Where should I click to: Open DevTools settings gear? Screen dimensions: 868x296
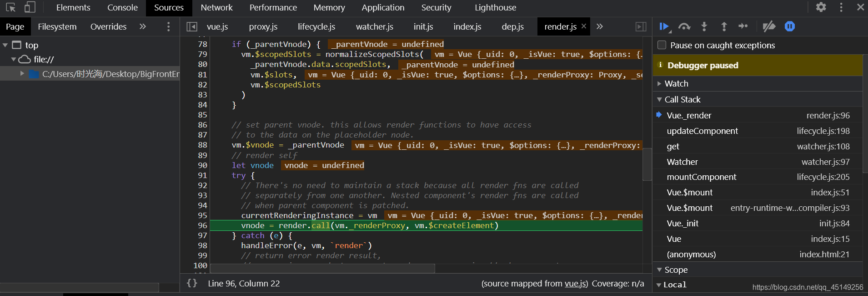tap(821, 7)
